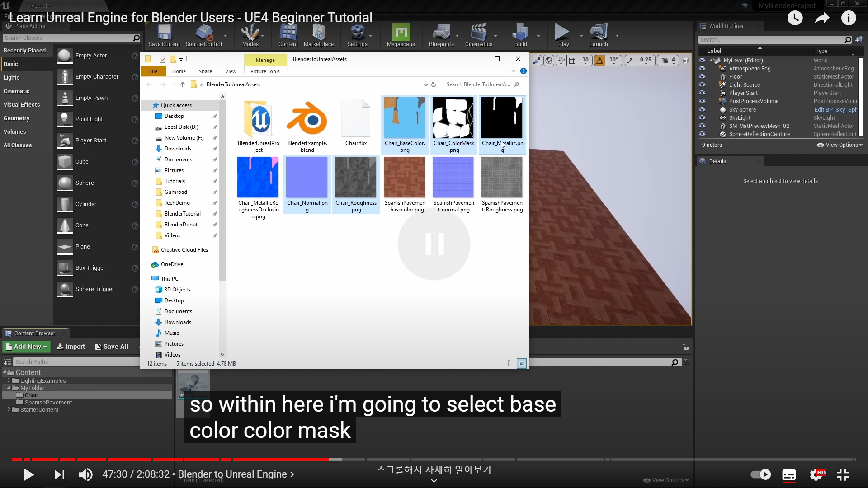Select the Chair_MetallicRoughnessOcclusion.png thumbnail
The width and height of the screenshot is (868, 488).
(258, 178)
